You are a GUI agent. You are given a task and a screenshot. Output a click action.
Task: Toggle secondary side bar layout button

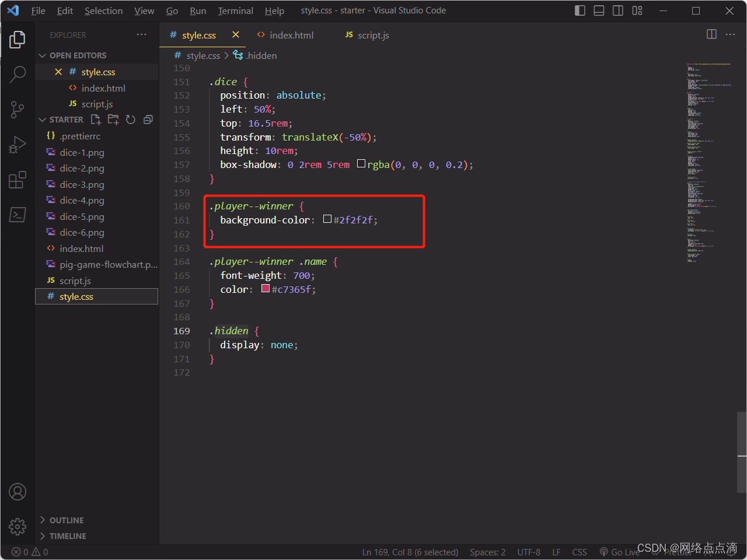(x=618, y=10)
